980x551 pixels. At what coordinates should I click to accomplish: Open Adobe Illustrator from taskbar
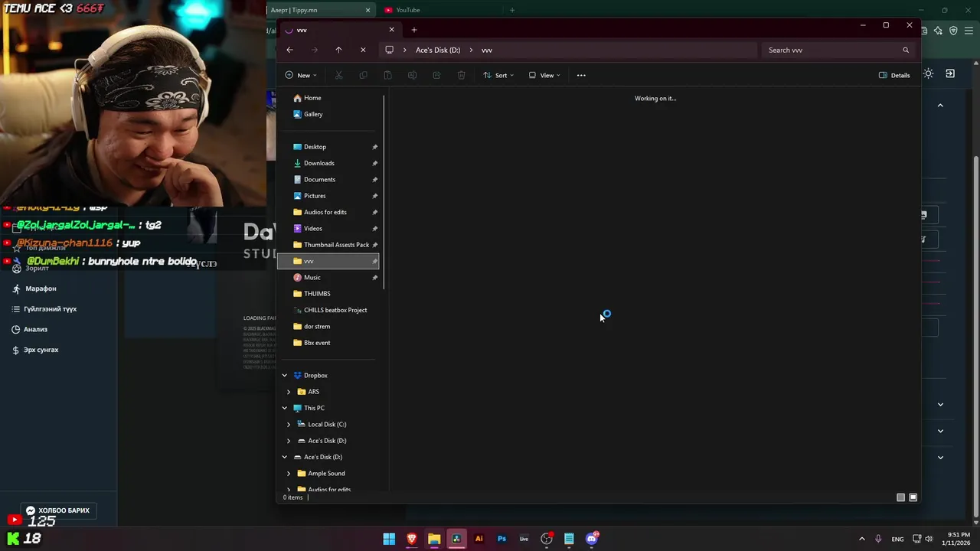[x=479, y=539]
